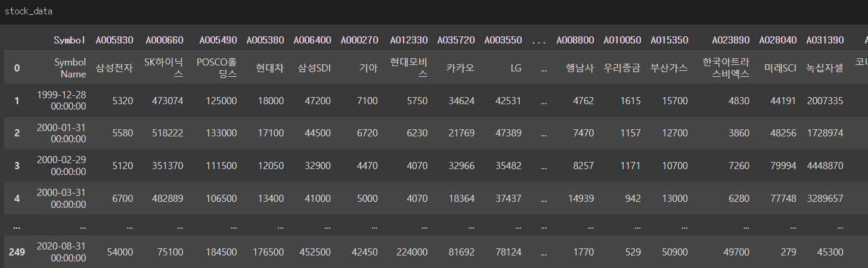Click the 부산가스 name cell
The height and width of the screenshot is (268, 868).
coord(669,68)
